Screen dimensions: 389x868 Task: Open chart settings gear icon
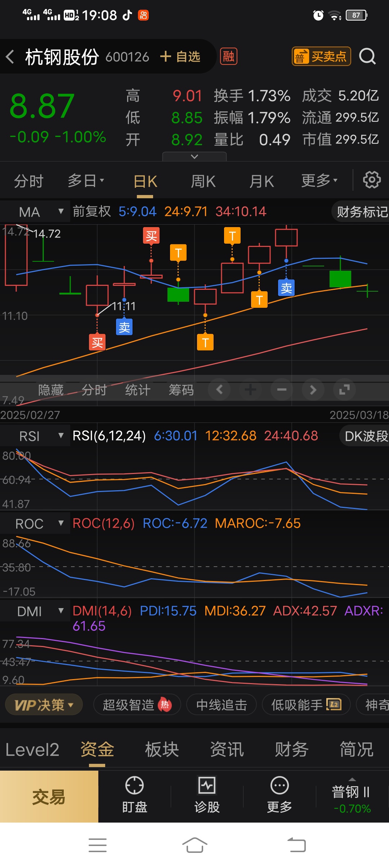point(372,180)
